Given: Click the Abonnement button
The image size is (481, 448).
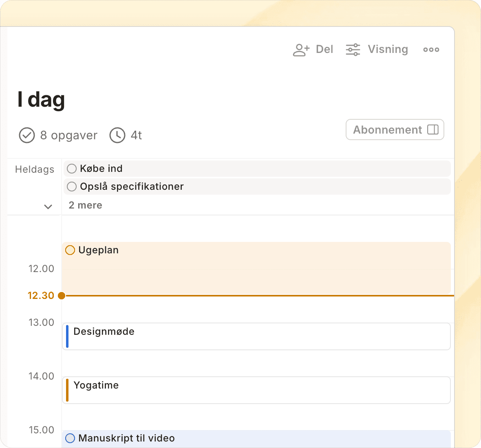Looking at the screenshot, I should 387,130.
